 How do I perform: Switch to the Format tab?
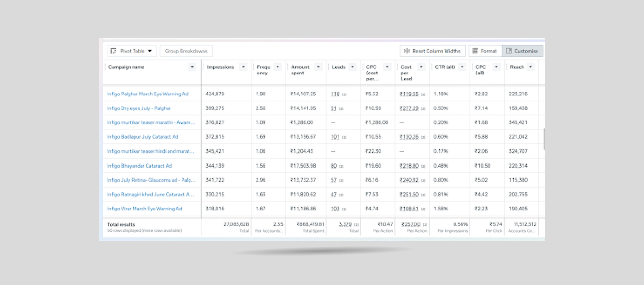[x=485, y=51]
